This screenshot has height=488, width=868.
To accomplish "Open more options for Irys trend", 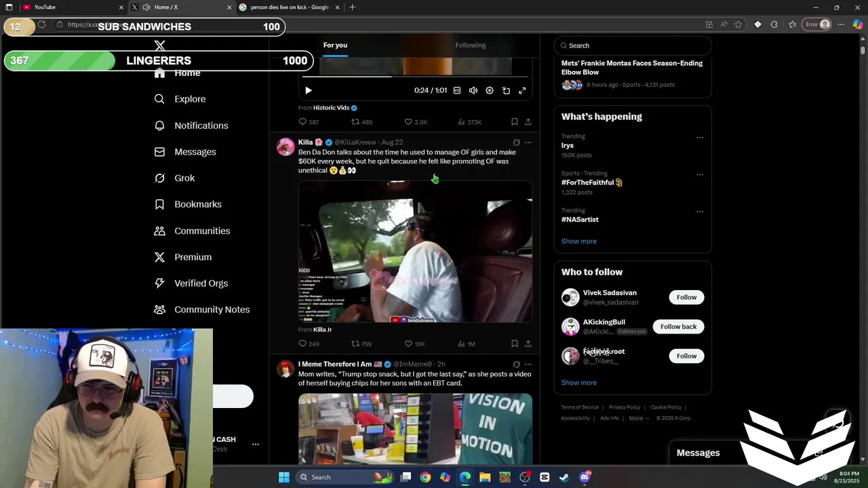I will click(700, 137).
